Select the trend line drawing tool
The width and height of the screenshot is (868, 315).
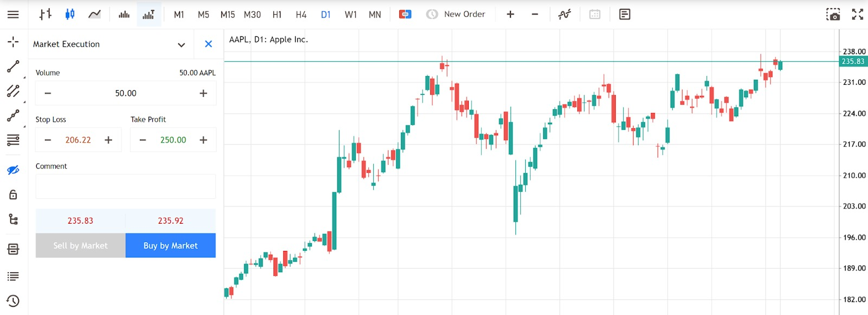[13, 66]
